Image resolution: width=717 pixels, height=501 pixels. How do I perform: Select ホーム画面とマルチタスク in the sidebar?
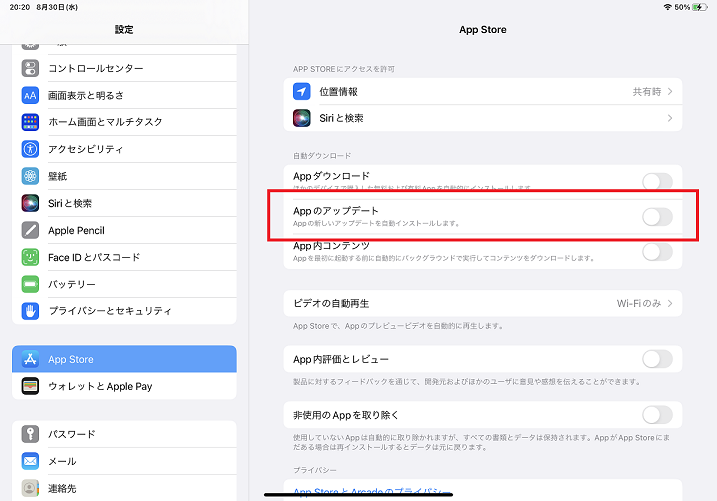pyautogui.click(x=124, y=122)
